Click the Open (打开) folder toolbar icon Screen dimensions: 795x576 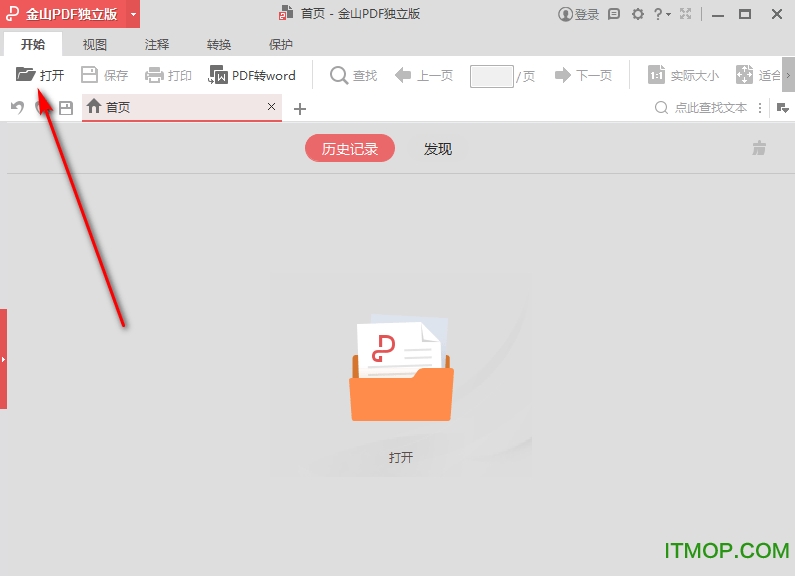(25, 75)
